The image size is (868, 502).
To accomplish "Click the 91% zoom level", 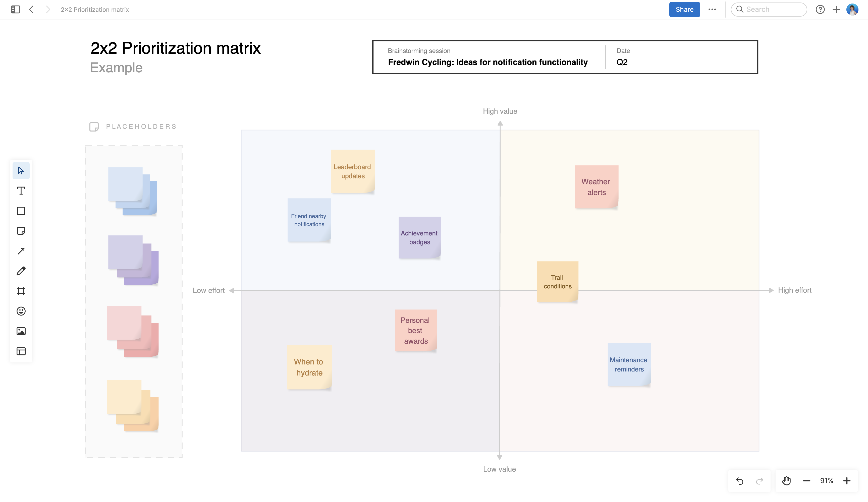I will click(827, 481).
